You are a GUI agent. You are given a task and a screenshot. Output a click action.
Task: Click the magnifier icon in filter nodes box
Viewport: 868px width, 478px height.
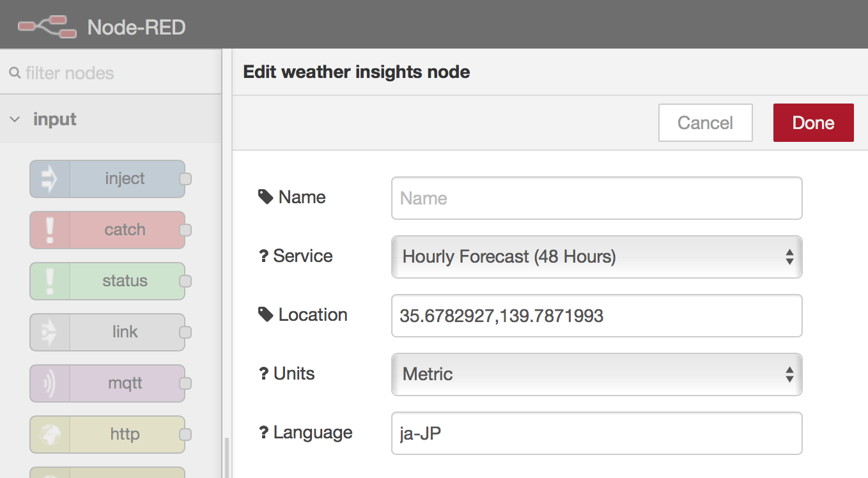(15, 73)
